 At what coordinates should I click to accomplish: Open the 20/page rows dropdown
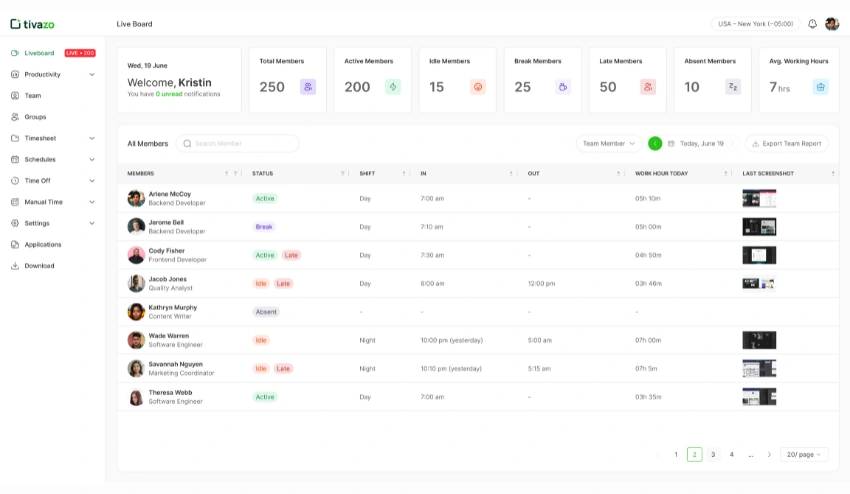pos(804,454)
